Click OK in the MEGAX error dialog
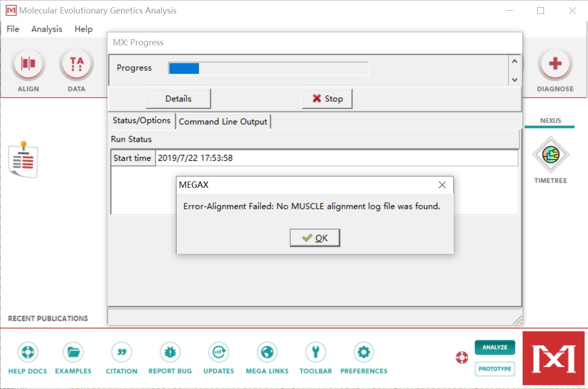The image size is (588, 389). 315,238
